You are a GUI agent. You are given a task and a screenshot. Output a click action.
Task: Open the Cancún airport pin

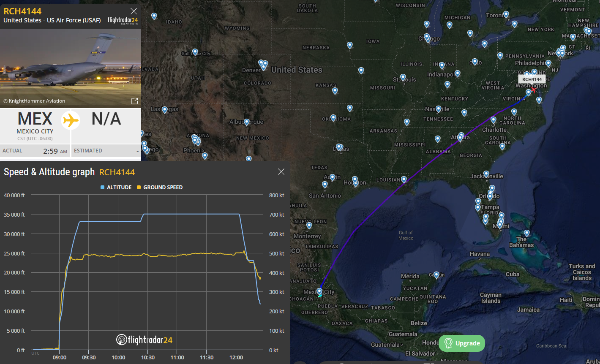coord(436,274)
